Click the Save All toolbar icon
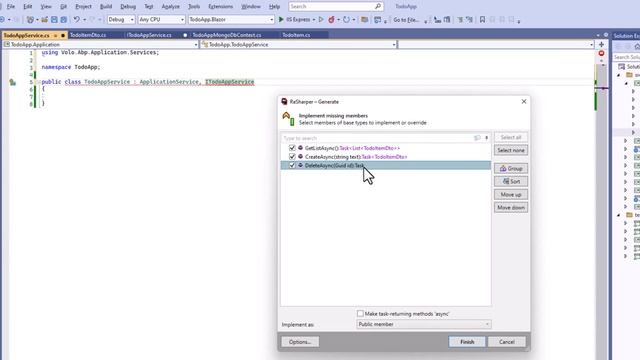This screenshot has height=360, width=640. (64, 19)
